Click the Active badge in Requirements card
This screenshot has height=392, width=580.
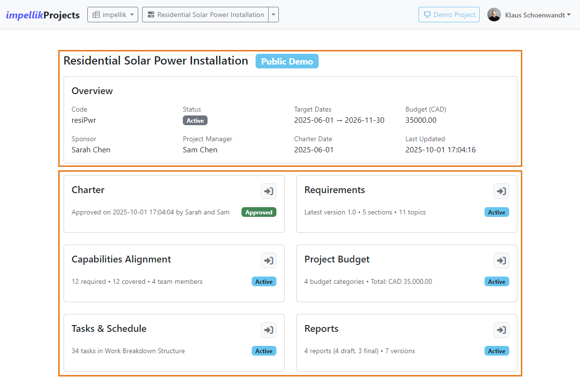[497, 212]
